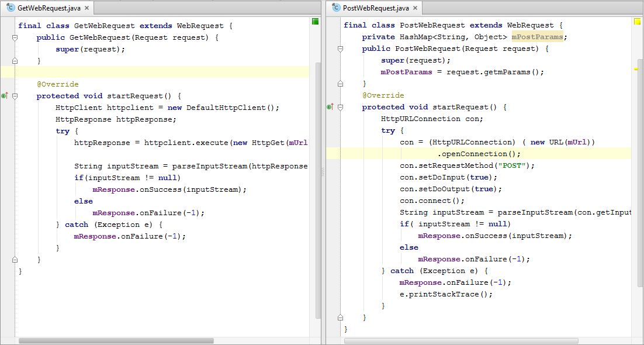This screenshot has width=644, height=345.
Task: Click highlighted mPostParams in the HashMap declaration
Action: coord(538,37)
